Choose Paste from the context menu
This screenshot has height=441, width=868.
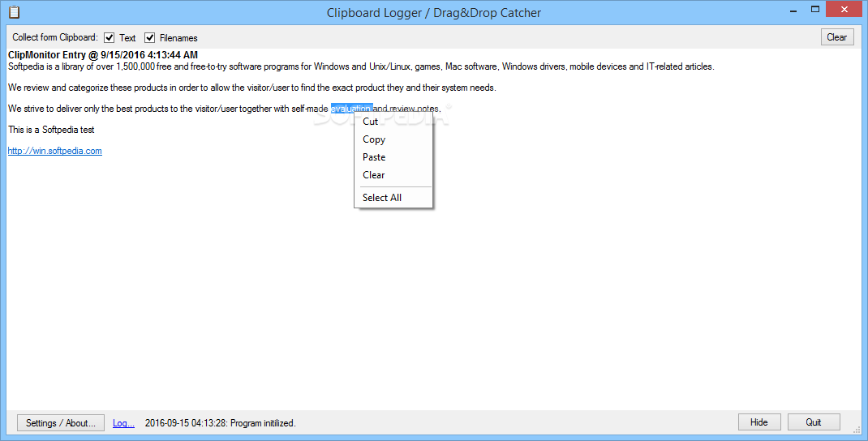pyautogui.click(x=393, y=157)
